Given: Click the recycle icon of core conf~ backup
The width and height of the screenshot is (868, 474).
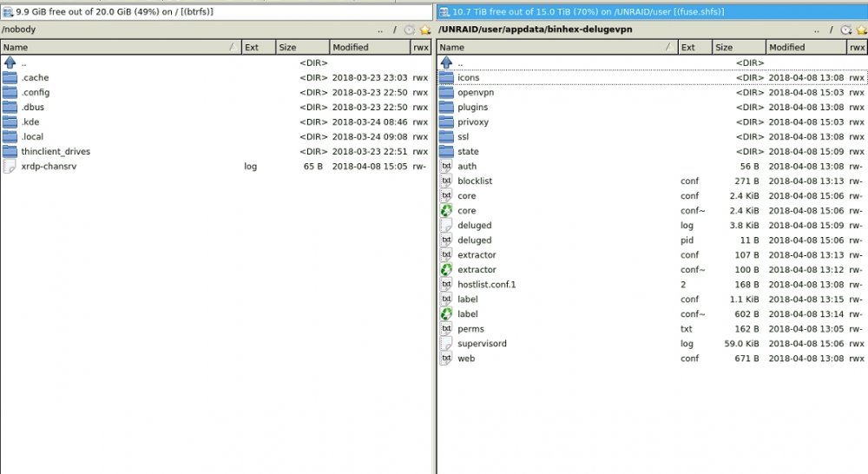Looking at the screenshot, I should pos(447,210).
